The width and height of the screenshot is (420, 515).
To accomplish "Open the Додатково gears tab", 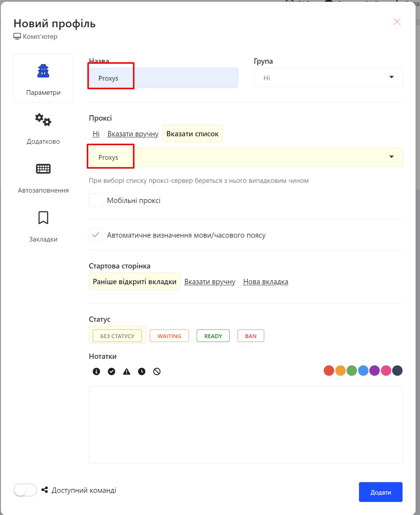I will (x=43, y=129).
